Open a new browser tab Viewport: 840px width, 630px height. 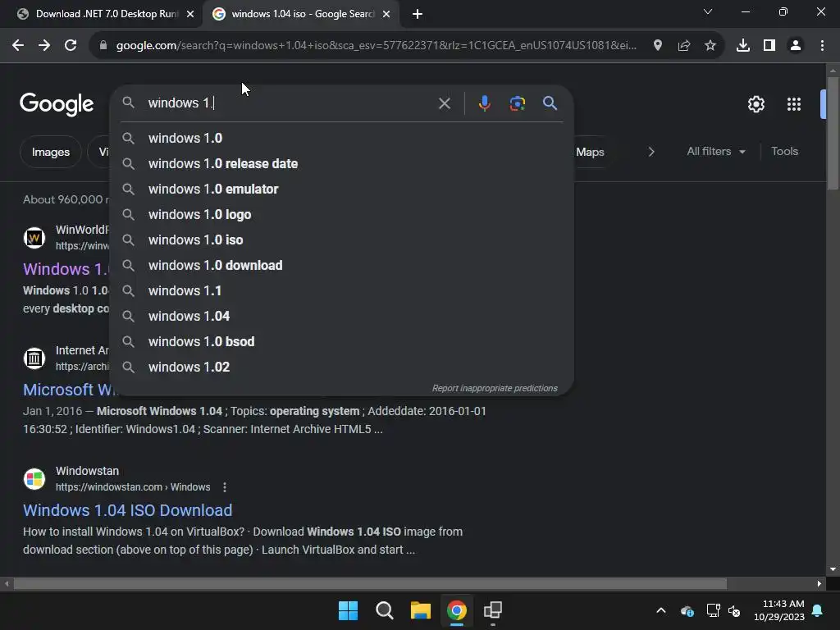pos(418,14)
